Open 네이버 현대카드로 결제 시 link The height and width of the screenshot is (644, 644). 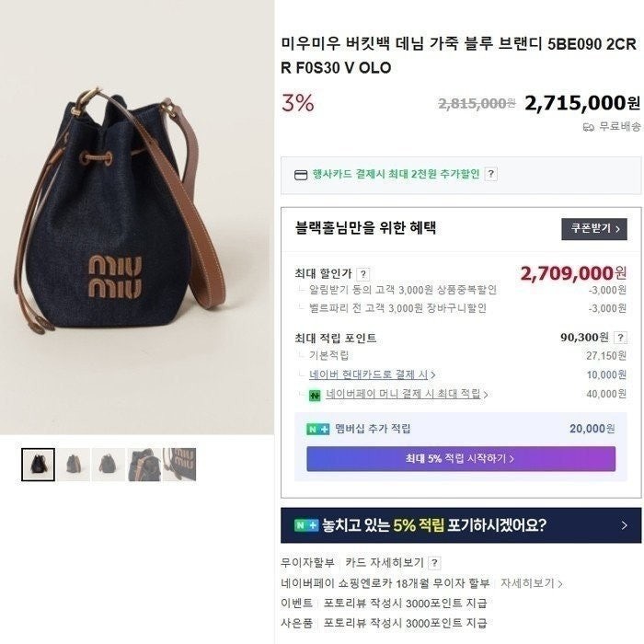pos(366,374)
